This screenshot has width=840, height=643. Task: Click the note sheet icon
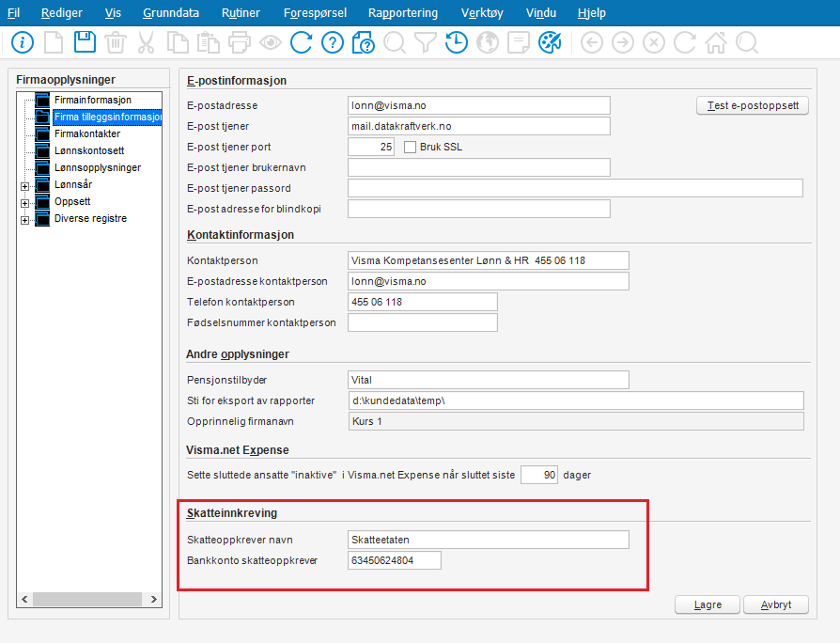click(x=519, y=42)
